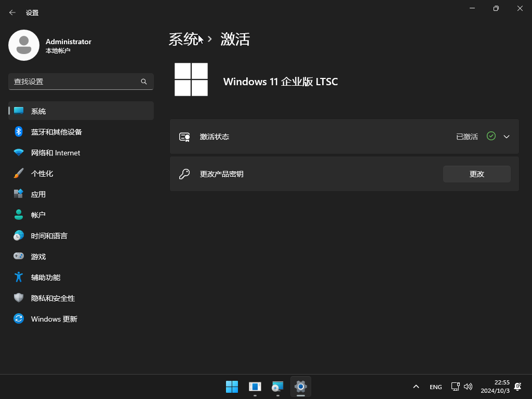Image resolution: width=532 pixels, height=399 pixels.
Task: Click Windows 11 企业版 LTSC title
Action: pos(281,82)
